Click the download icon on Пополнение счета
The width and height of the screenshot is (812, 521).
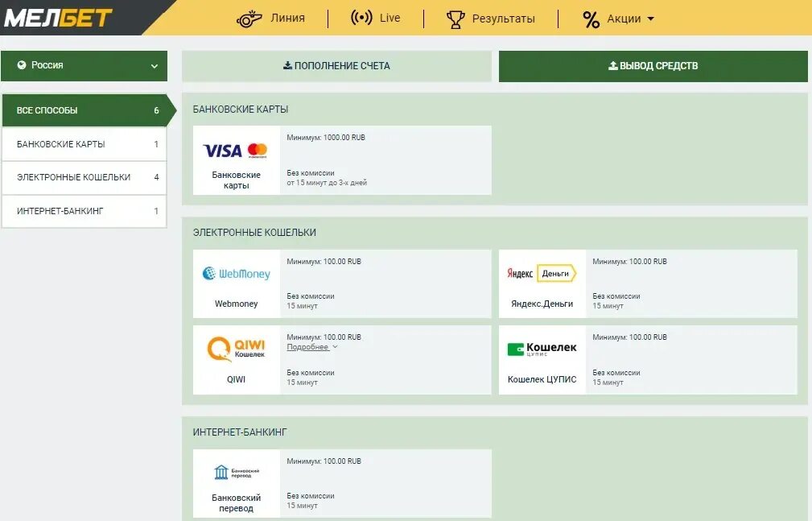[287, 65]
